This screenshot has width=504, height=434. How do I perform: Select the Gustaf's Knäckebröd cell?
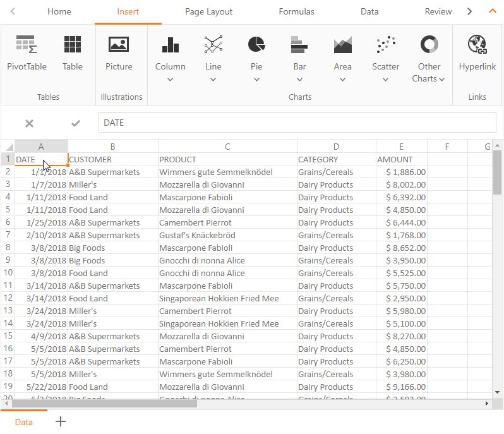tap(227, 235)
